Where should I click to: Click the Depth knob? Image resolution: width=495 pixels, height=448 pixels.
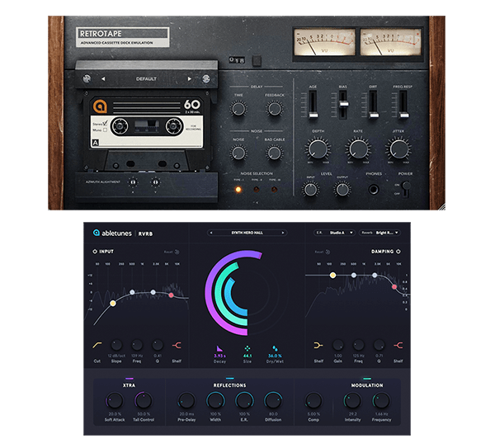click(318, 149)
